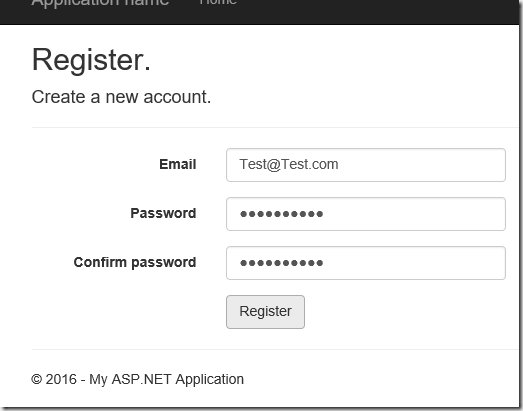
Task: Open the Home link in navbar
Action: [218, 2]
